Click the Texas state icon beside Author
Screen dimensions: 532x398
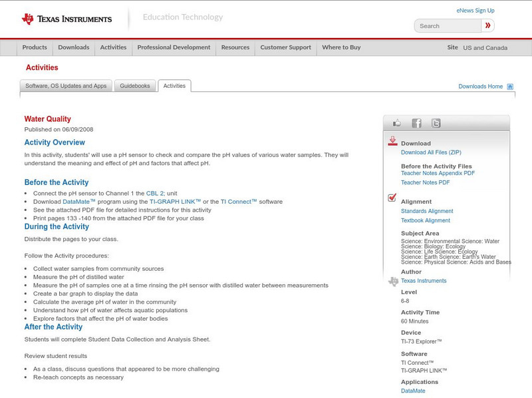tap(392, 280)
